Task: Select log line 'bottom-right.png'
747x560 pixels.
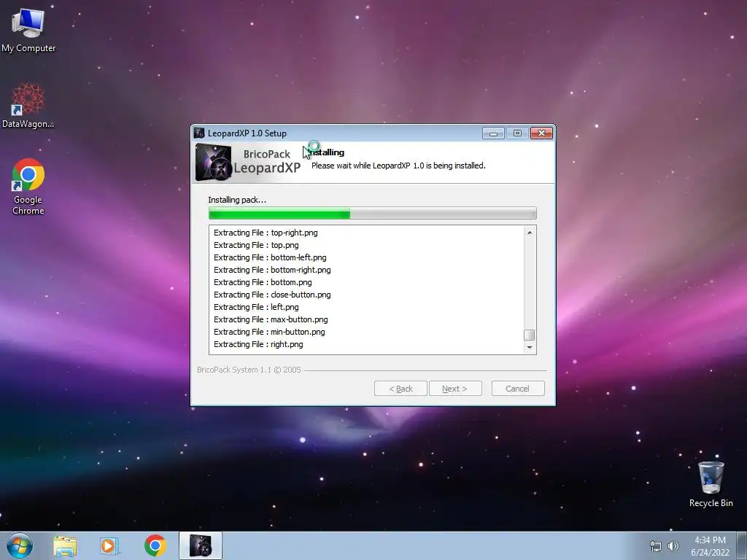Action: [272, 270]
